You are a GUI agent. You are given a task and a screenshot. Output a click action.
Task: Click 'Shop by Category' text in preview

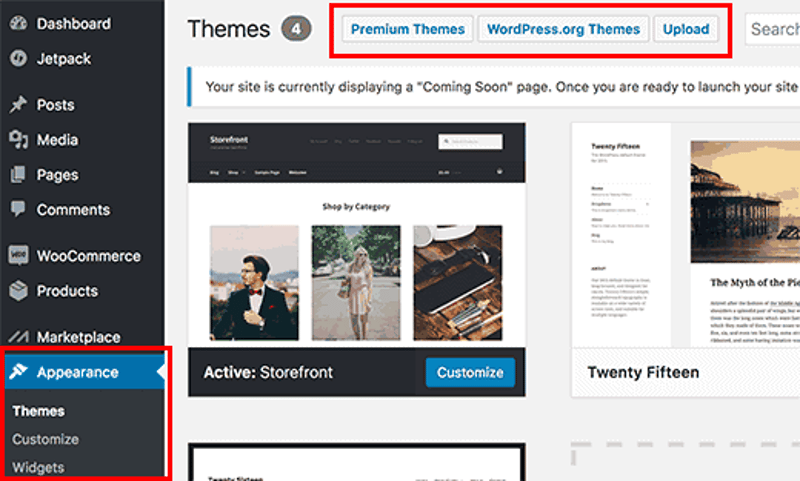[x=356, y=207]
